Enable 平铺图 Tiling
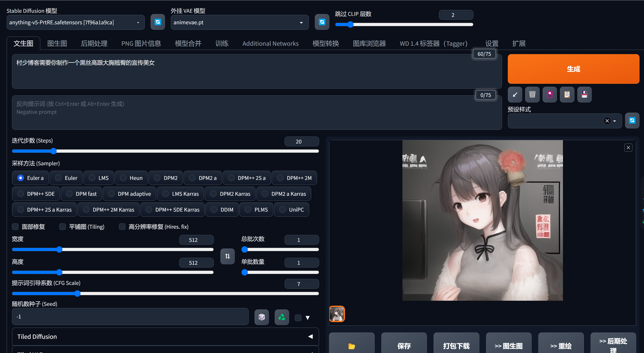Viewport: 644px width, 353px height. click(63, 227)
